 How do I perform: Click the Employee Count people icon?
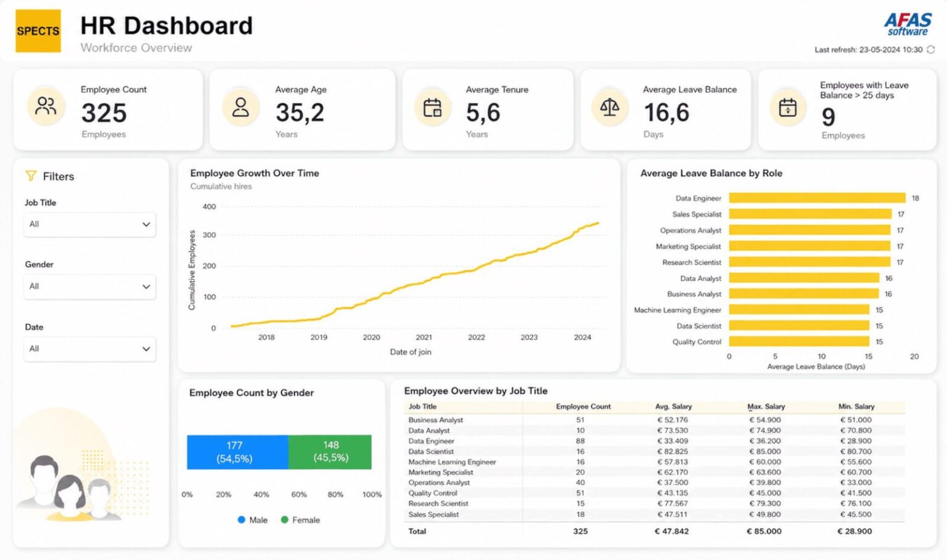click(x=46, y=107)
